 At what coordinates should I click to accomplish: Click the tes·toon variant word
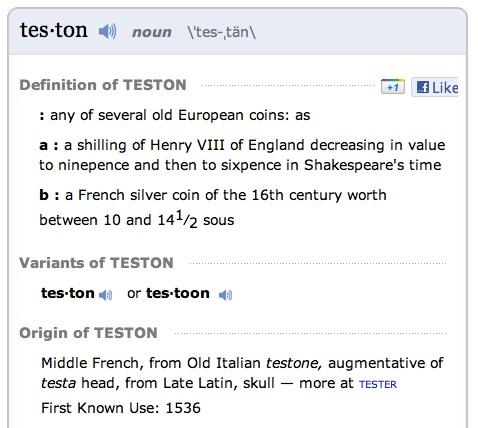[178, 293]
